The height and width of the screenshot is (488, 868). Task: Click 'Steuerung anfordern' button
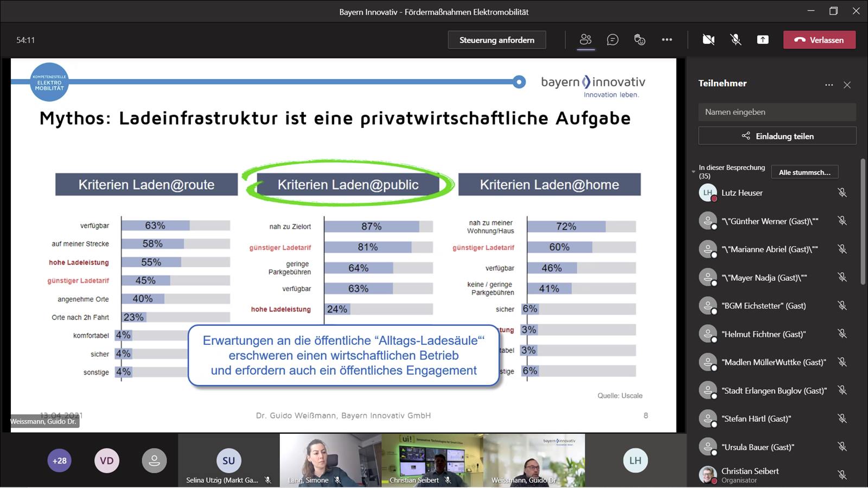coord(496,40)
